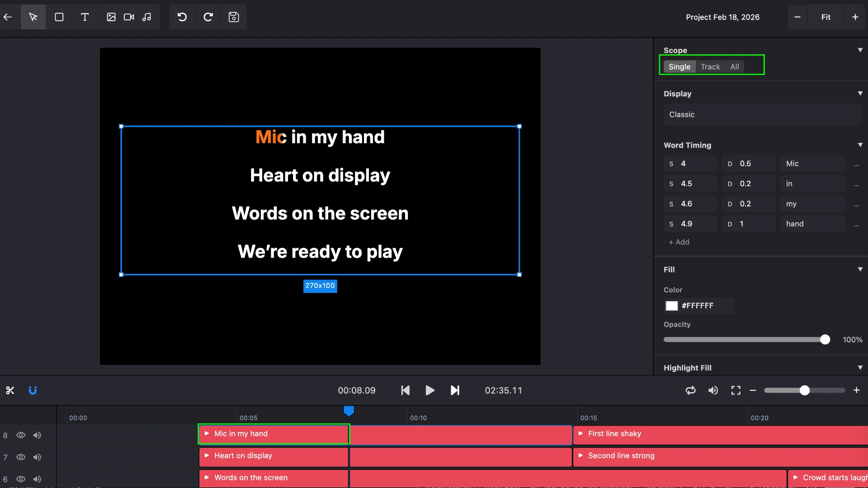Select the Text tool in the toolbar
The height and width of the screenshot is (488, 868).
pyautogui.click(x=85, y=17)
